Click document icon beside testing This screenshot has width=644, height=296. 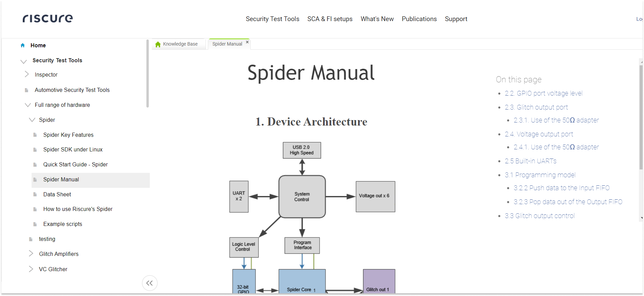tap(31, 239)
